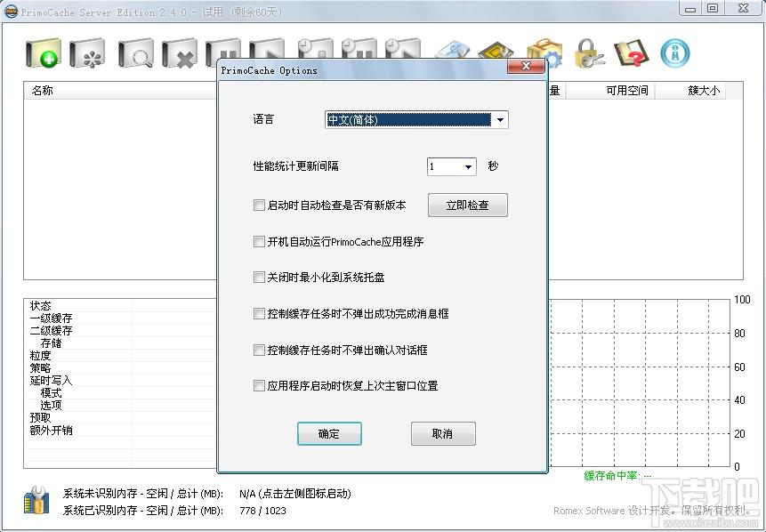
Task: Click the 粒度 row in info panel
Action: pos(120,356)
